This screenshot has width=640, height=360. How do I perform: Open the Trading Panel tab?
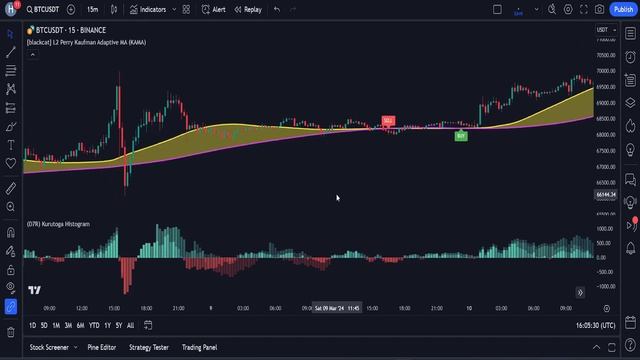click(x=199, y=347)
